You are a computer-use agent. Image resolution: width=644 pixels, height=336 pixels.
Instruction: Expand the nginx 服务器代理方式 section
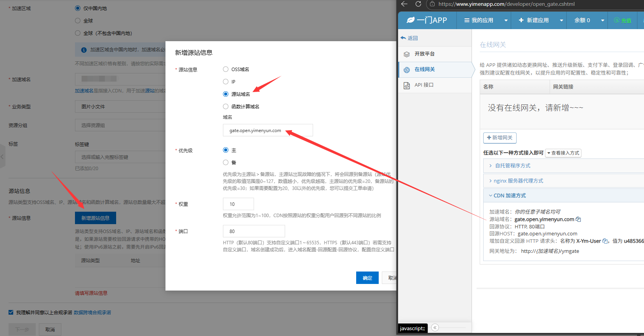click(518, 181)
